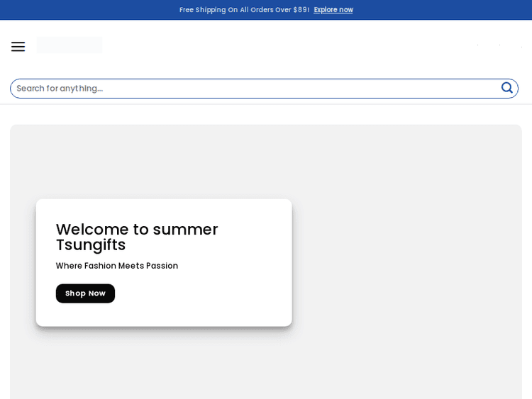Click the middle faint header icon at right

point(499,46)
